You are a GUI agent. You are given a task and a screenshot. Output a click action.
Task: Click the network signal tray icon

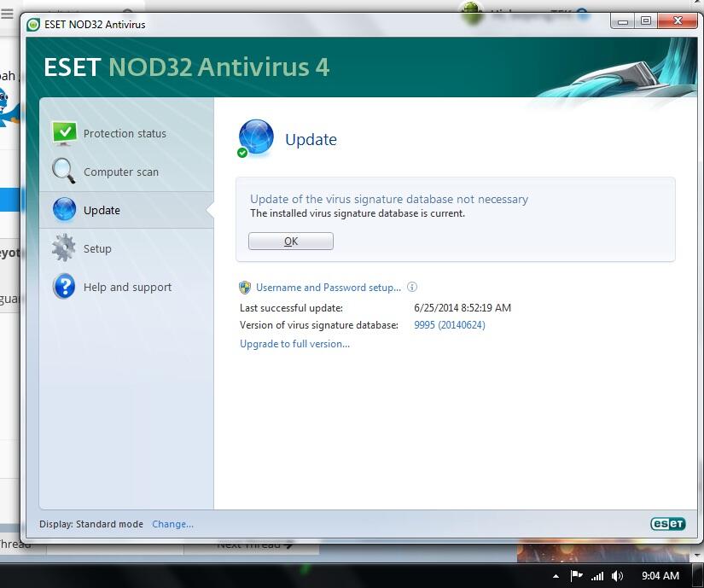point(597,576)
